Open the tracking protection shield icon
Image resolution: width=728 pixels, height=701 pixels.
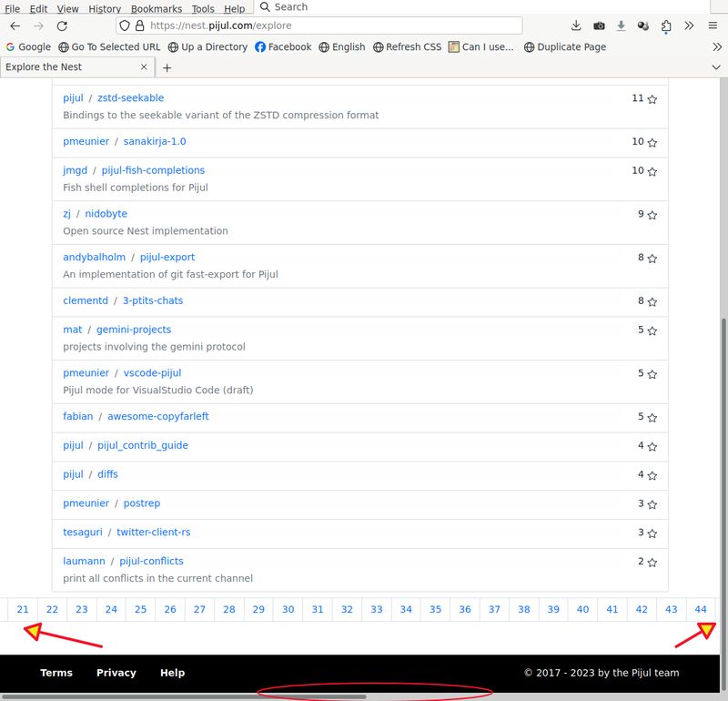click(125, 25)
